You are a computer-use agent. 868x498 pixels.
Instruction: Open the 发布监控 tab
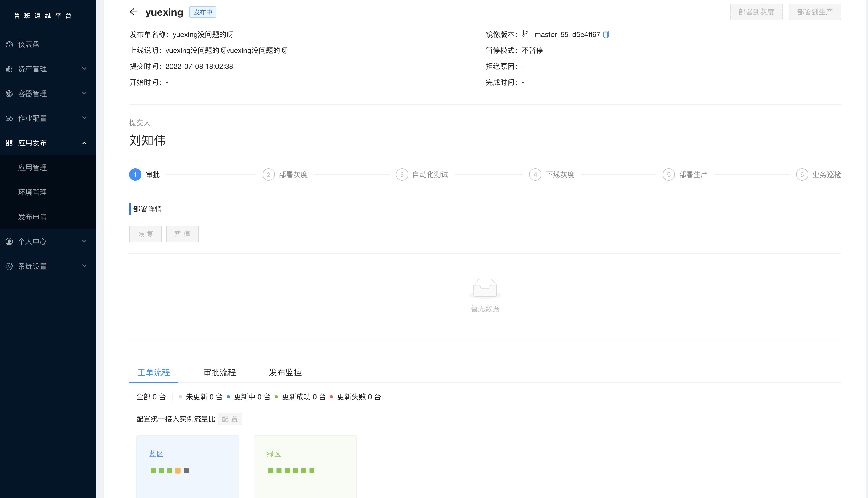tap(285, 373)
